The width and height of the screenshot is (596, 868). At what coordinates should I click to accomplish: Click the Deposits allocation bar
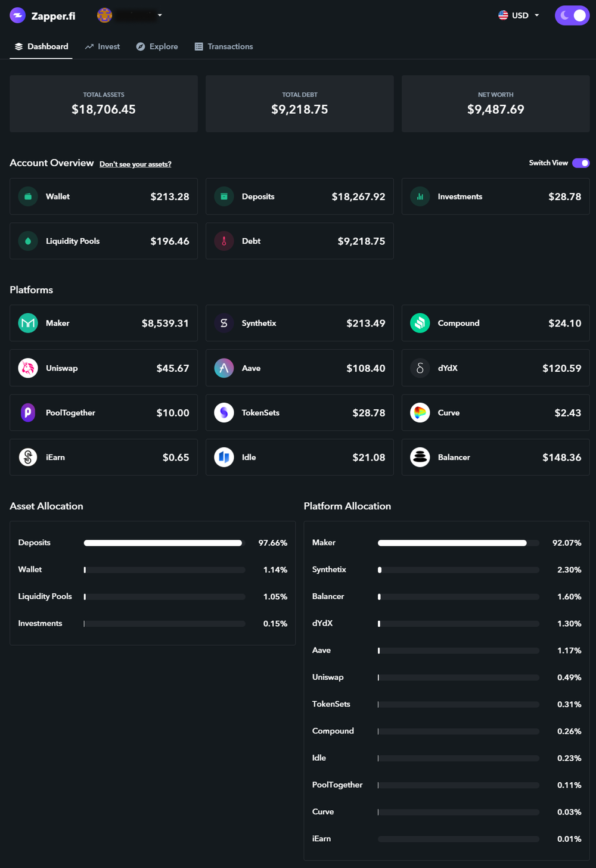164,543
